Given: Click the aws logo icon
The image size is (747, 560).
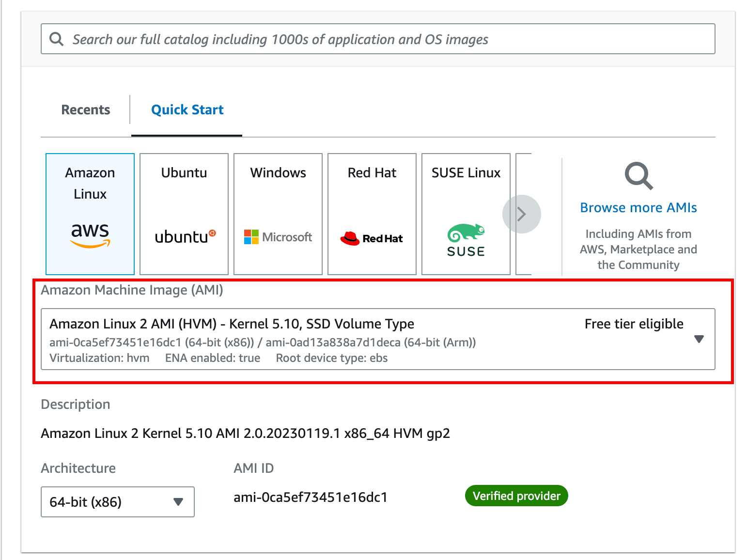Looking at the screenshot, I should [x=90, y=235].
